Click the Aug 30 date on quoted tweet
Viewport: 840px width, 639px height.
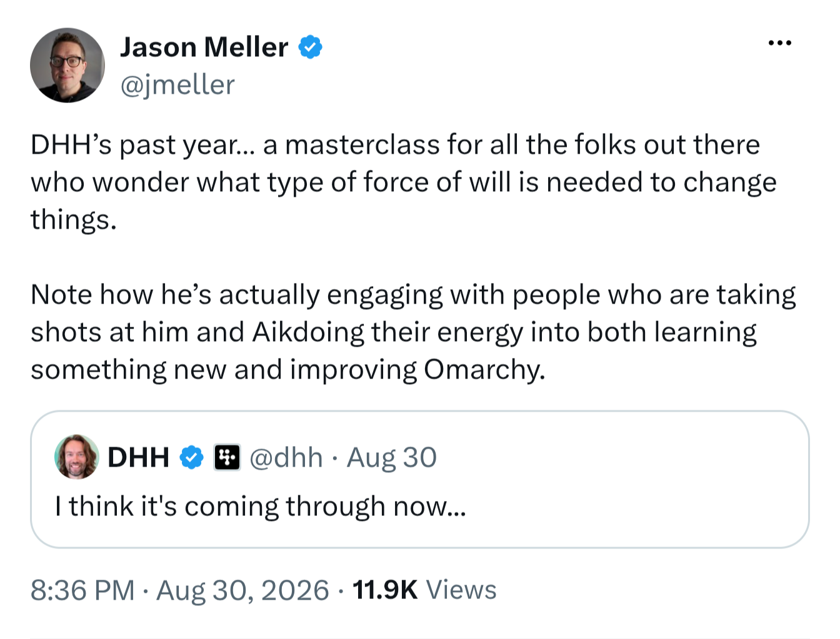[x=392, y=458]
